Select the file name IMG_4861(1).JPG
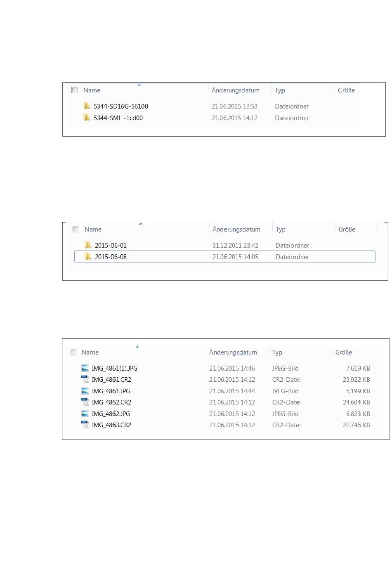Screen dimensions: 392x565 pos(115,369)
